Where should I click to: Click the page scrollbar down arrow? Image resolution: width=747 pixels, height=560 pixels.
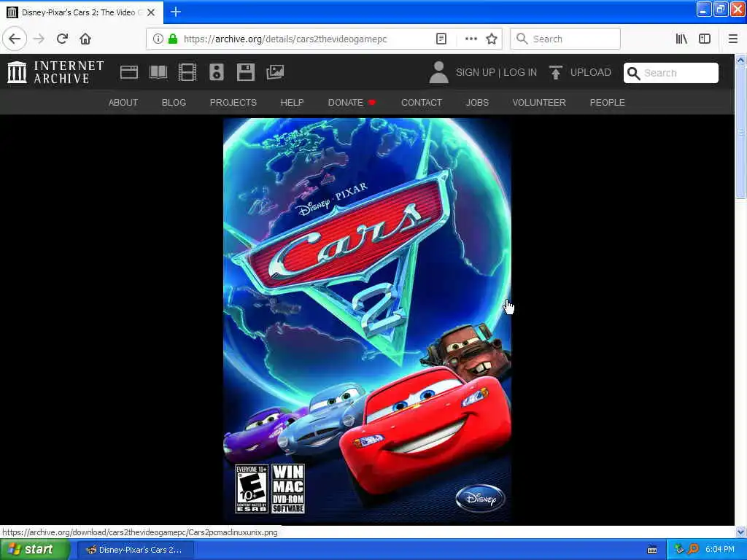click(740, 532)
